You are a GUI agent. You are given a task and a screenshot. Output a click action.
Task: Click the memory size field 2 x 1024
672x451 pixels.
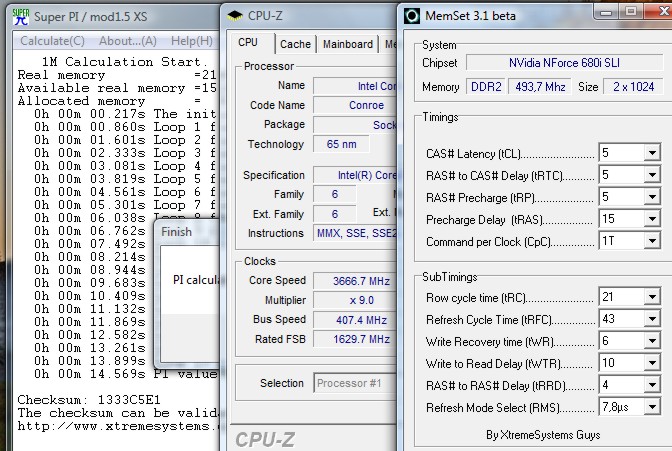(633, 87)
